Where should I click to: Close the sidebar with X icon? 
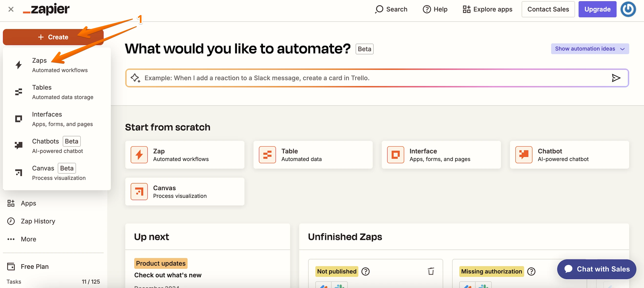[11, 9]
